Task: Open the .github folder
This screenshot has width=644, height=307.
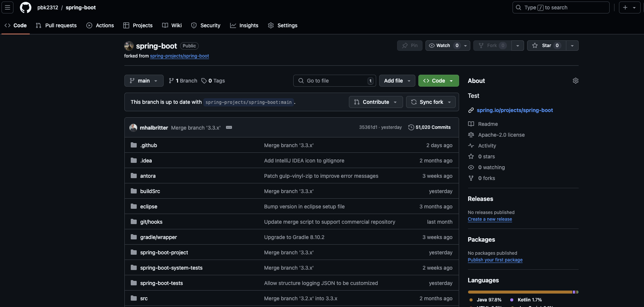Action: pos(149,145)
